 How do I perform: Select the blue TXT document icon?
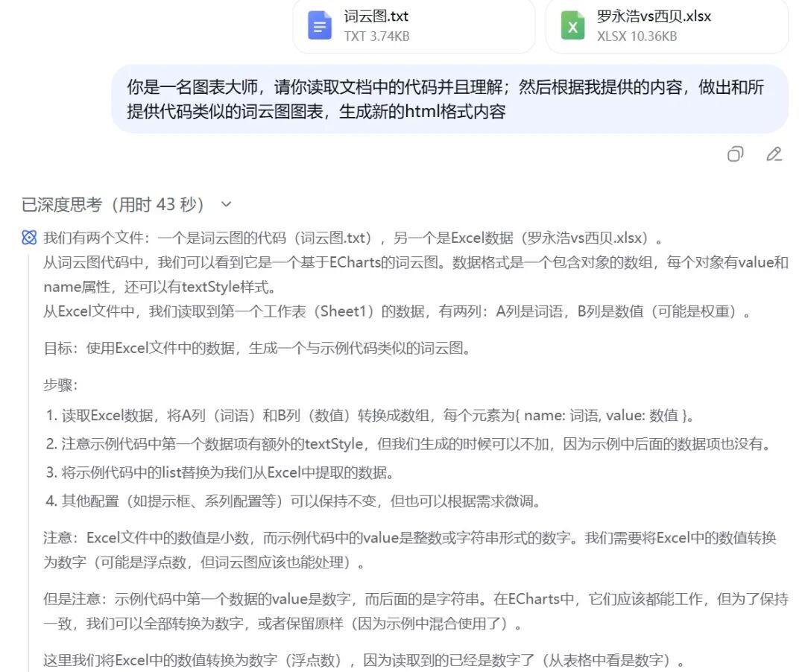click(x=319, y=25)
